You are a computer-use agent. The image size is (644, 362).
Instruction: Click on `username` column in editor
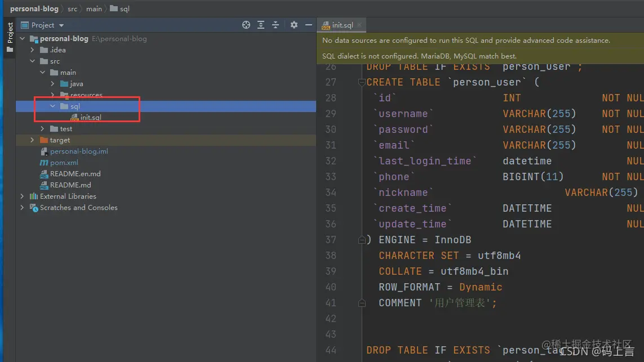tap(403, 114)
